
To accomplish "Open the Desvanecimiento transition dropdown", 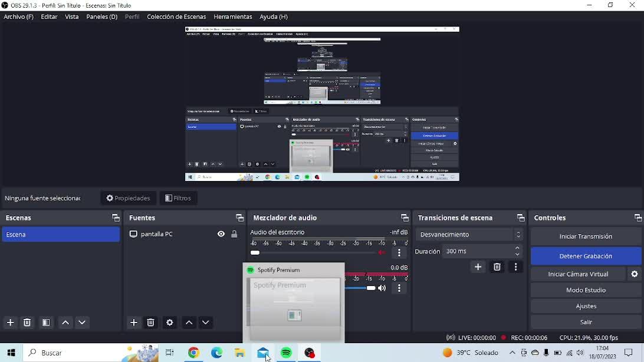I will (x=469, y=235).
